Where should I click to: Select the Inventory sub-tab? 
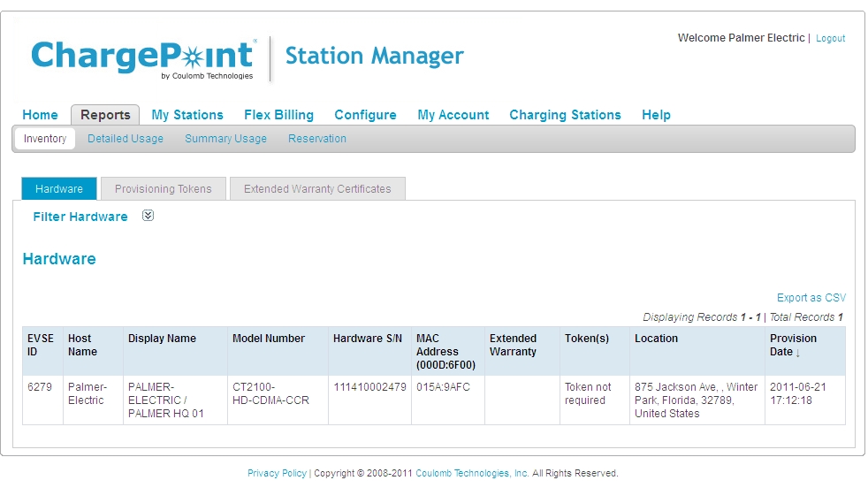45,138
